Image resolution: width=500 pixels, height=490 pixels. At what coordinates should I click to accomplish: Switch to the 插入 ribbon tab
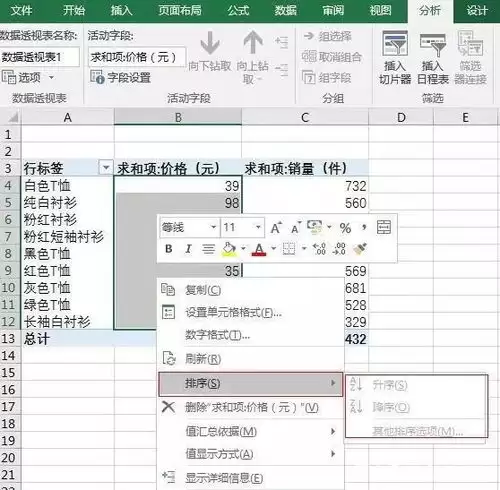coord(122,11)
